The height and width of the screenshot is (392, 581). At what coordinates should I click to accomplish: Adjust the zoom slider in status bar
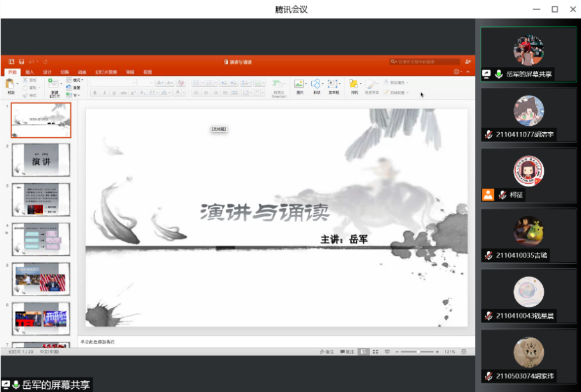(418, 352)
